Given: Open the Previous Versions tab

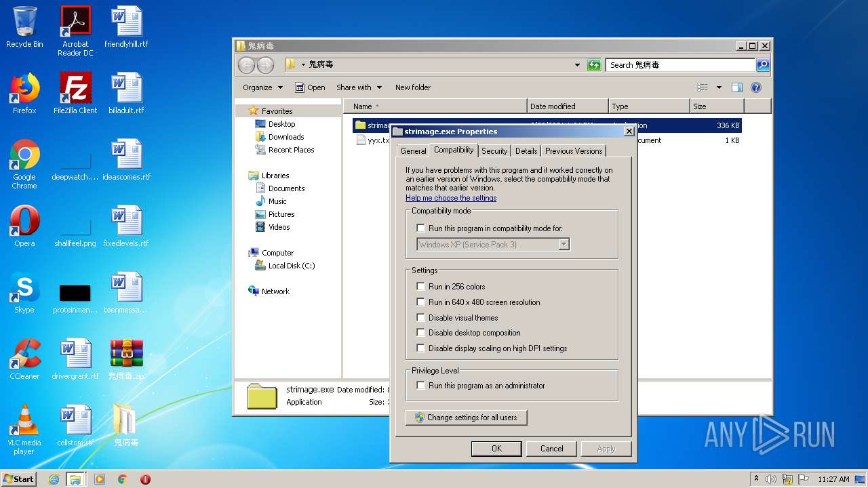Looking at the screenshot, I should (x=573, y=151).
